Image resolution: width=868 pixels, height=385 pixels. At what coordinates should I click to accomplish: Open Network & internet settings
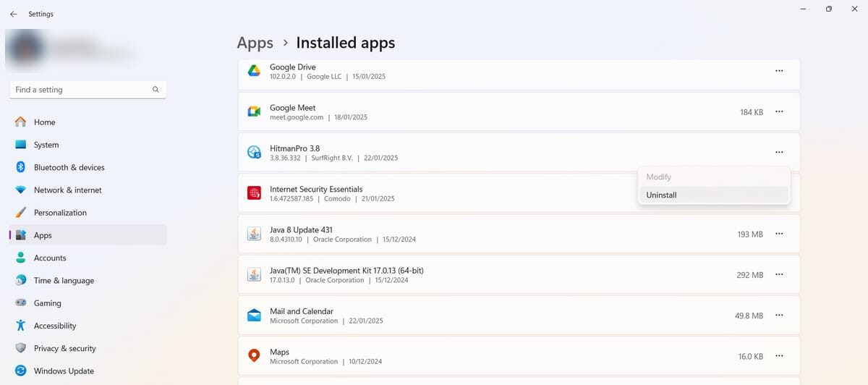[x=87, y=190]
